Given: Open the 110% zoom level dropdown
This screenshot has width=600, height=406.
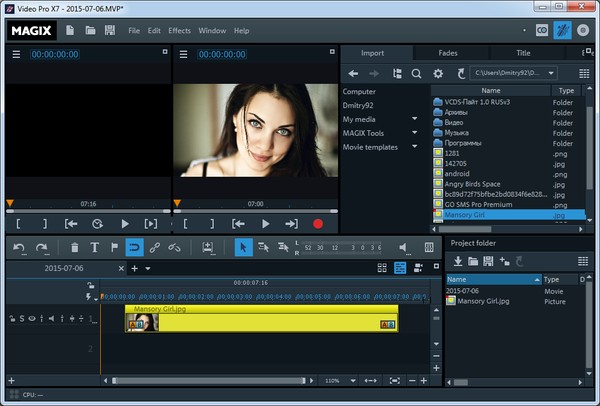Looking at the screenshot, I should [x=353, y=381].
